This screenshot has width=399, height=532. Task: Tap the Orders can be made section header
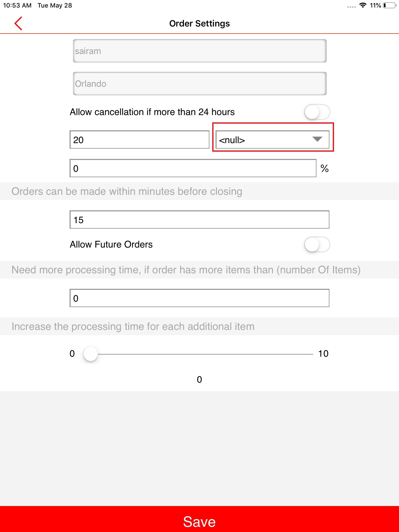tap(127, 191)
